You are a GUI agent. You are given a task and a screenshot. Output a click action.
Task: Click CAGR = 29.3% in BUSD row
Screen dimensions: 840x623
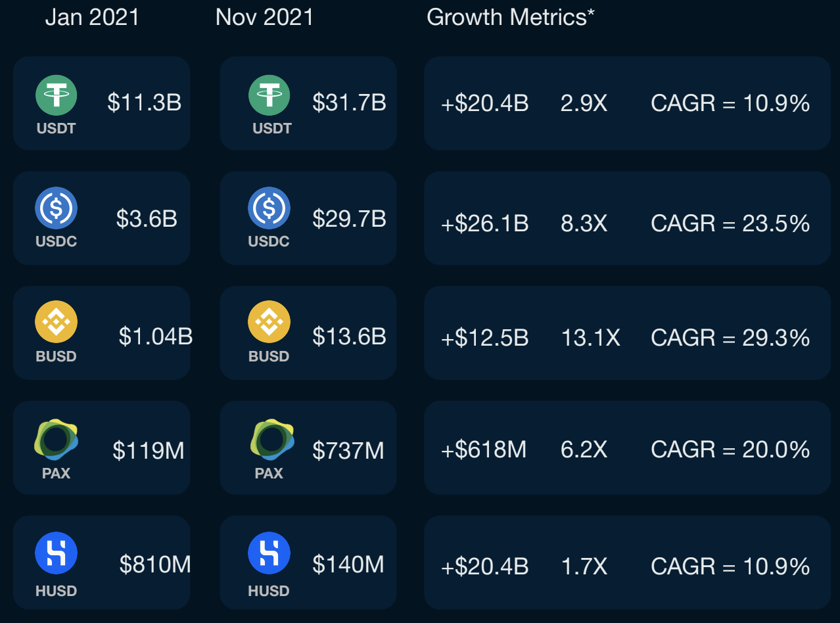tap(730, 338)
